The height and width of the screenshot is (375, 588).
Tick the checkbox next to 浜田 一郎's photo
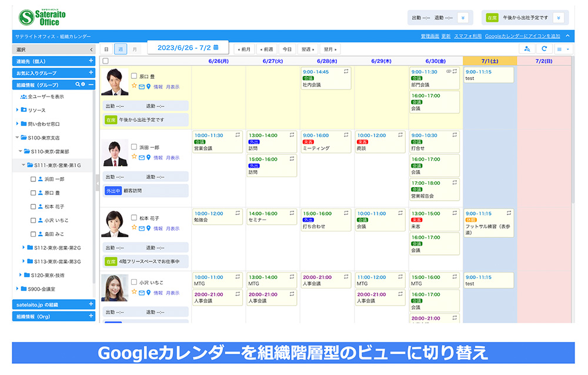tap(134, 147)
